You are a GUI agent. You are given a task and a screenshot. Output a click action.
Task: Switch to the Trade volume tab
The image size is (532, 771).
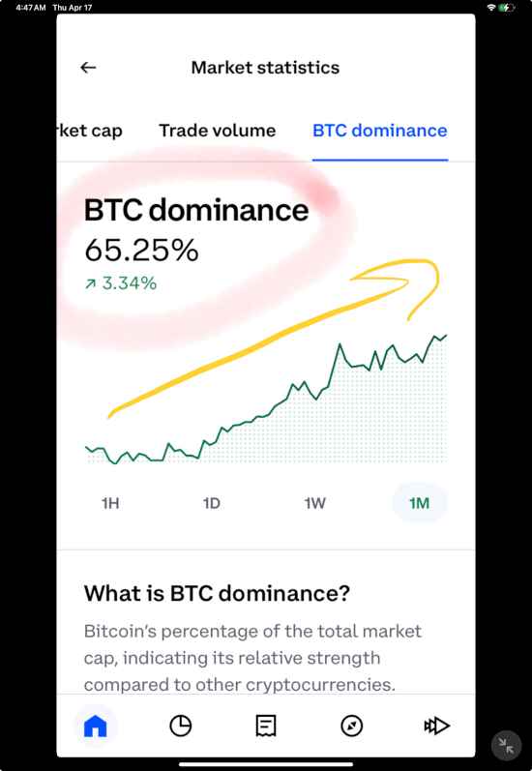click(x=218, y=131)
